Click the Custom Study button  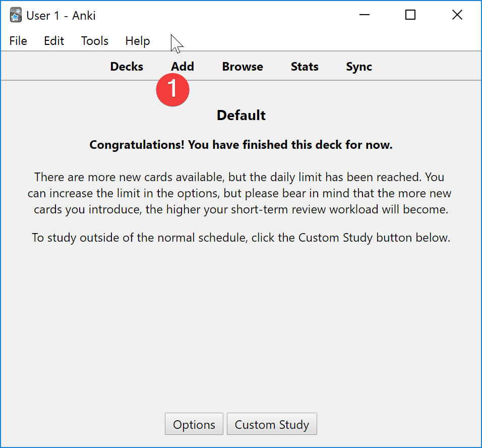tap(272, 424)
